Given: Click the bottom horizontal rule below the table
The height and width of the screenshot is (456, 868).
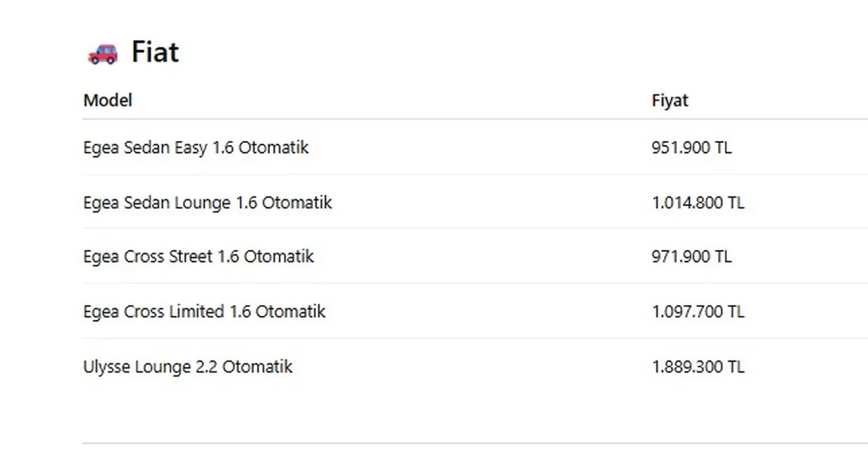Looking at the screenshot, I should (x=475, y=443).
